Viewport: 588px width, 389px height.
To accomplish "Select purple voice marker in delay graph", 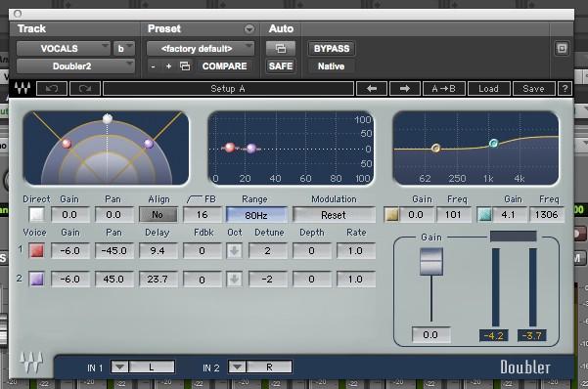I will [x=251, y=149].
